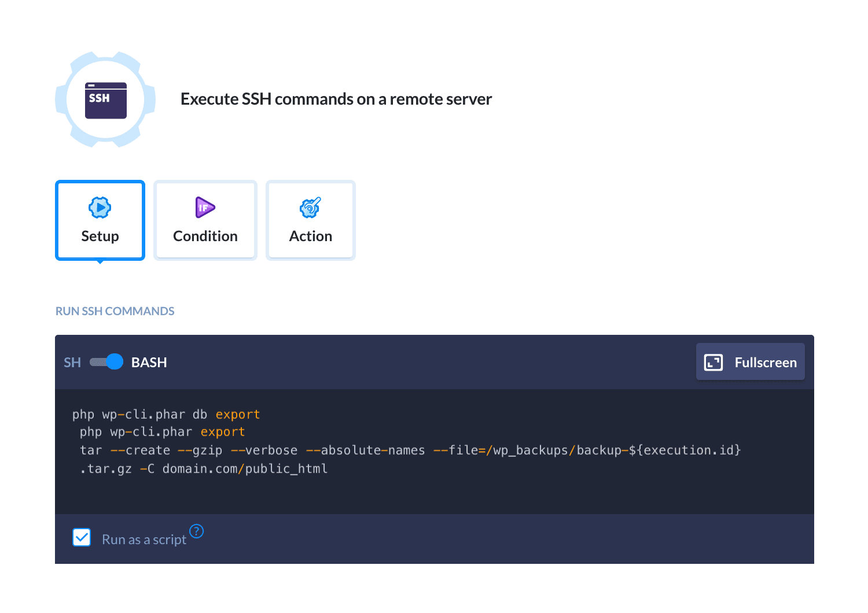Screen dimensions: 868x613
Task: Click the '.tar.gz -C domain.com/public_html' line
Action: [x=204, y=469]
